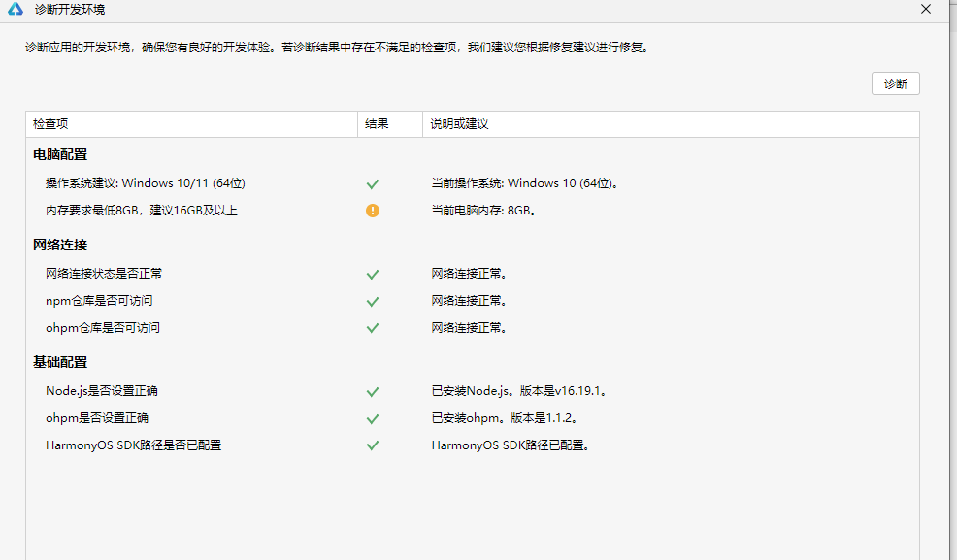Click the green check for ohpm是否设置正确
Screen dimensions: 957x560
click(373, 418)
